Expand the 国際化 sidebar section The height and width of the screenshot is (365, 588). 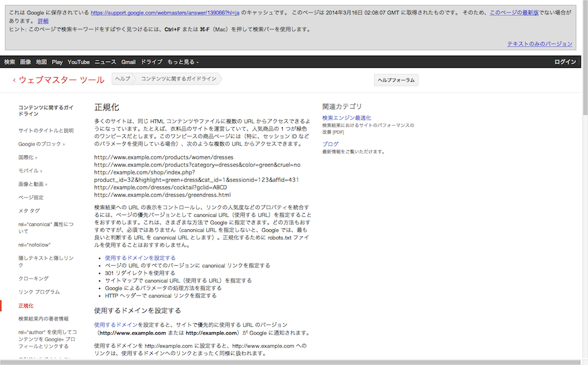[x=28, y=158]
